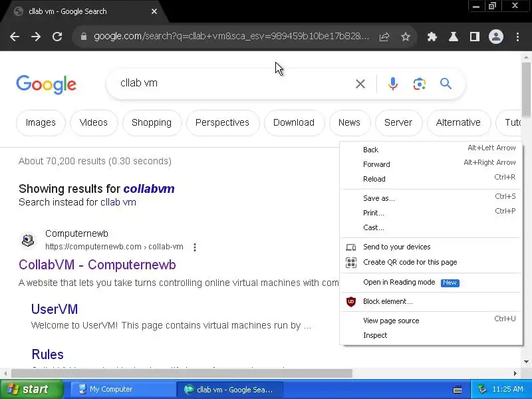The width and height of the screenshot is (532, 399).
Task: Choose Create QR code for this page
Action: coord(431,262)
